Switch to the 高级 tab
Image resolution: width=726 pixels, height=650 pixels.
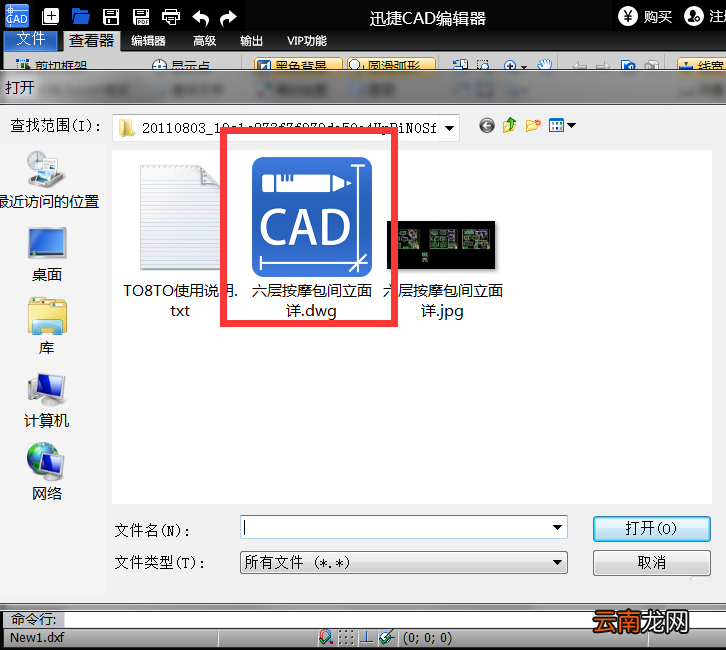pos(205,41)
